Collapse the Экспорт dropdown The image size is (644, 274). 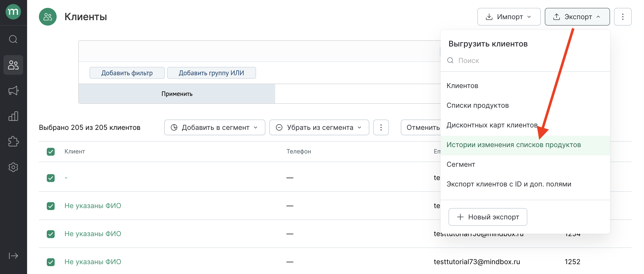[577, 17]
